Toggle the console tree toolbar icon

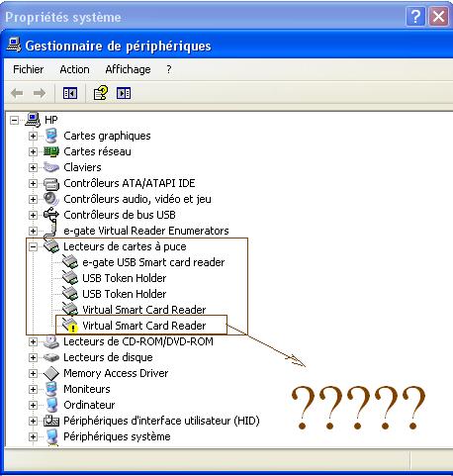pyautogui.click(x=70, y=93)
